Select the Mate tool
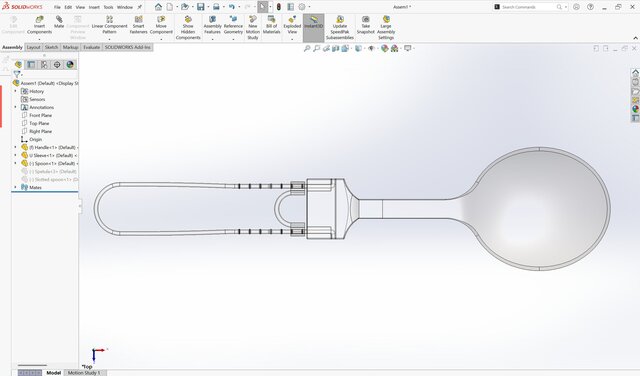This screenshot has height=376, width=640. pos(59,22)
